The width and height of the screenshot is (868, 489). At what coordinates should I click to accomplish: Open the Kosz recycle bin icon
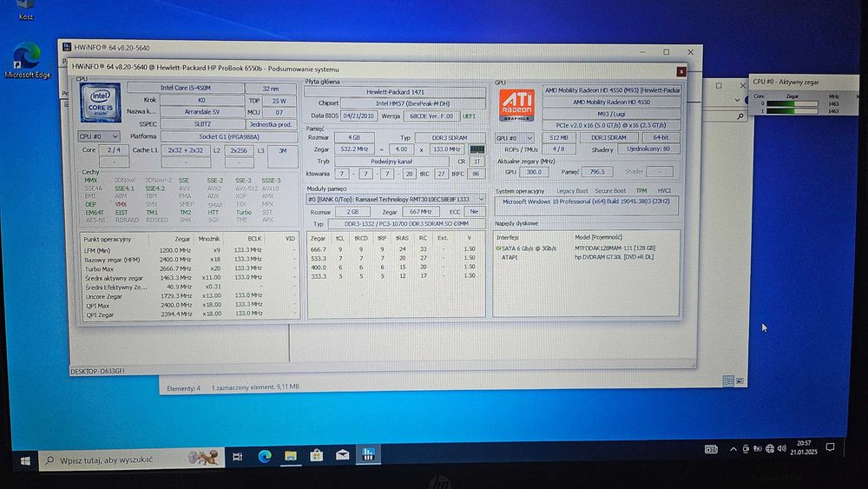pos(25,10)
